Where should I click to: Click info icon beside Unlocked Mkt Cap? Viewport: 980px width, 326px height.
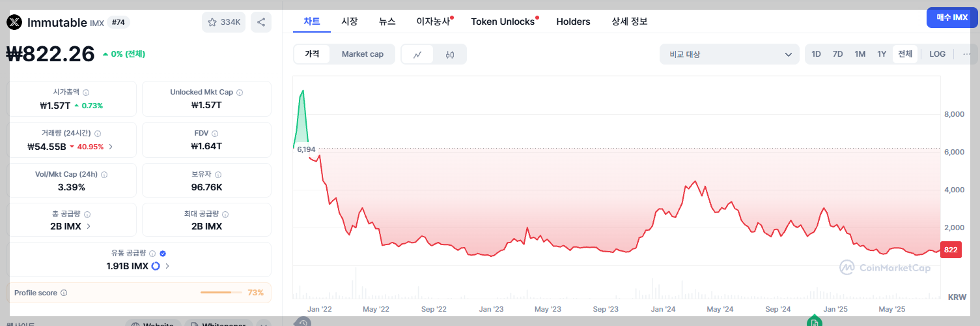pos(240,93)
